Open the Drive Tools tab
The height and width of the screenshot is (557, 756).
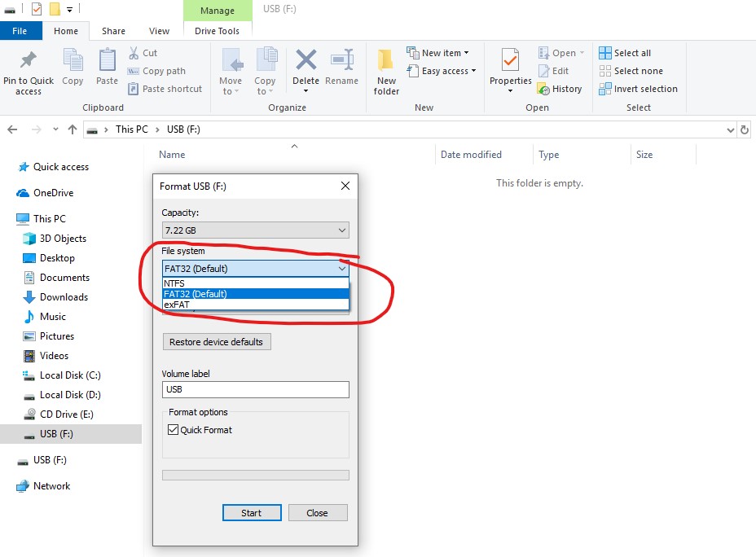(217, 31)
